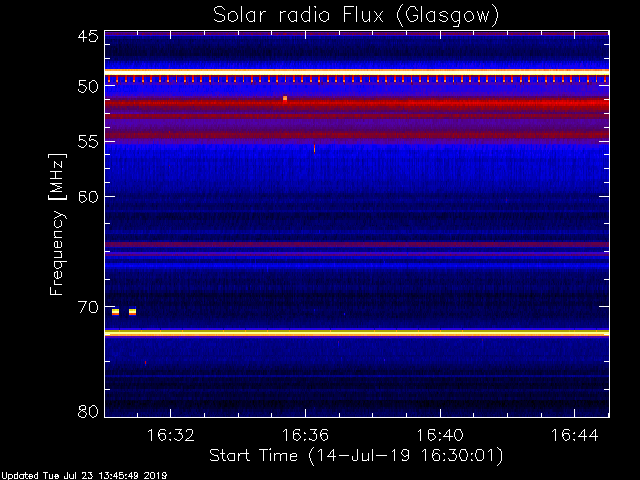The image size is (640, 480).
Task: Click the small orange burst near 51 MHz
Action: coord(285,98)
